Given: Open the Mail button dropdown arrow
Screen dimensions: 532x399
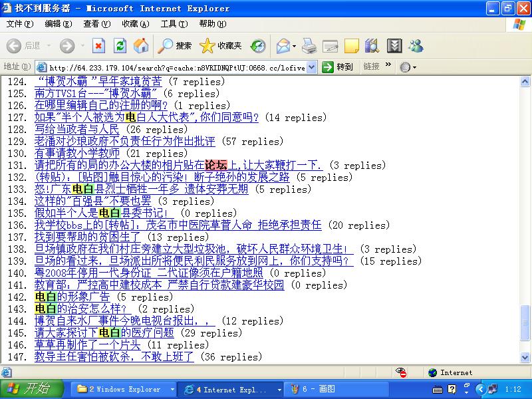Looking at the screenshot, I should click(293, 46).
